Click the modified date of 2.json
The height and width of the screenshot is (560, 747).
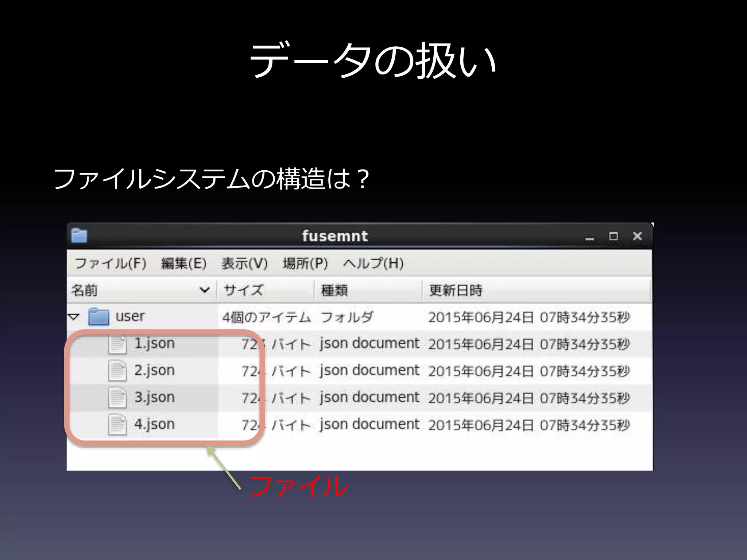coord(529,371)
